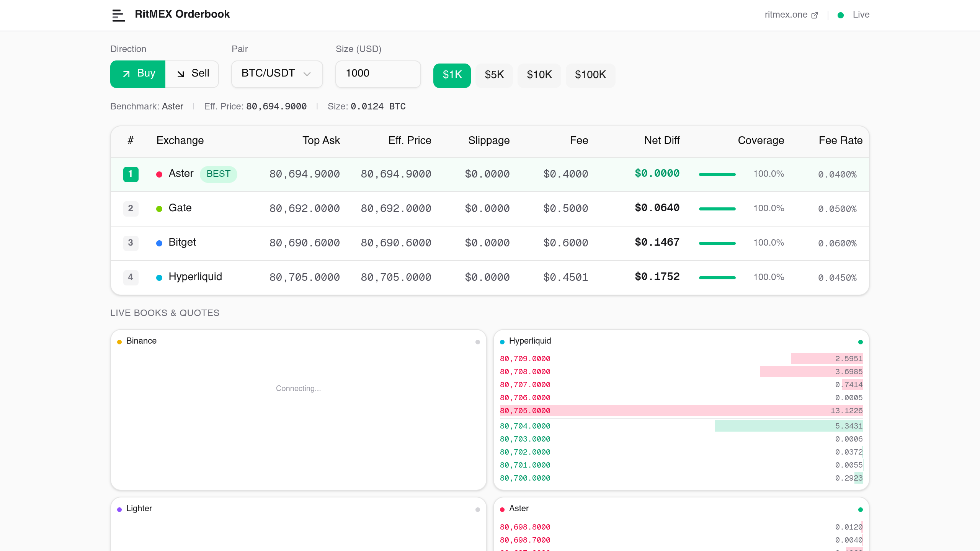Click the Gate Net Diff value $0.0640
Viewport: 980px width, 551px height.
pos(657,208)
